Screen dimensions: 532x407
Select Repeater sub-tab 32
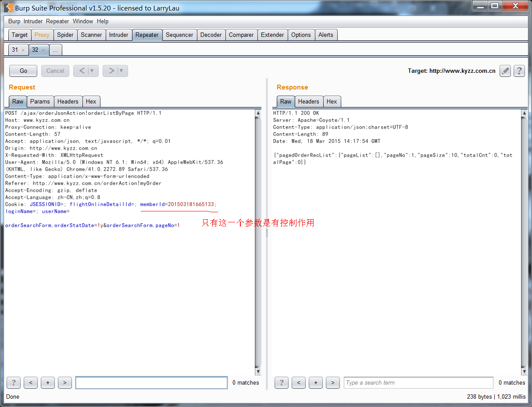[35, 50]
